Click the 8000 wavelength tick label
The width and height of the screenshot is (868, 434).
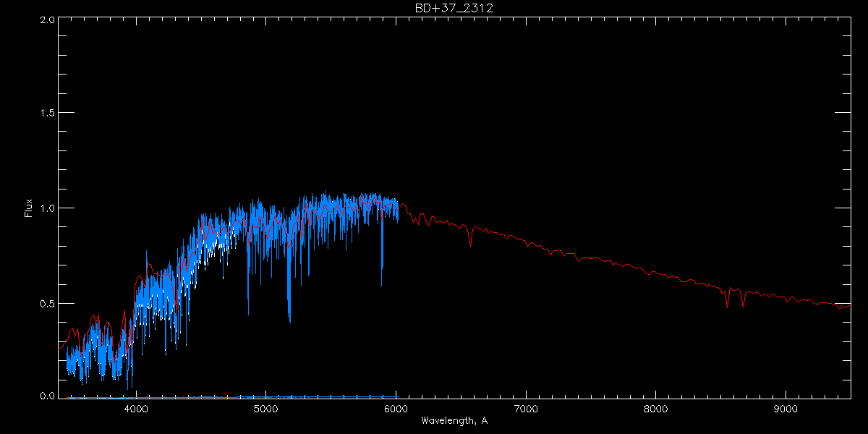pyautogui.click(x=656, y=408)
